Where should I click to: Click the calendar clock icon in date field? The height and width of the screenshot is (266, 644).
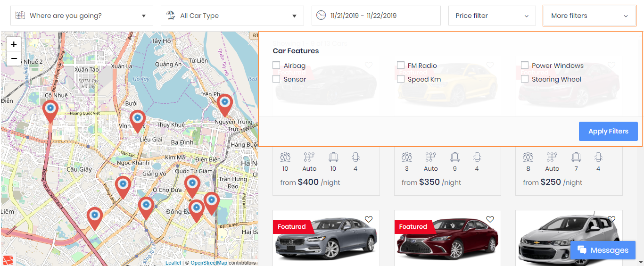(x=321, y=16)
